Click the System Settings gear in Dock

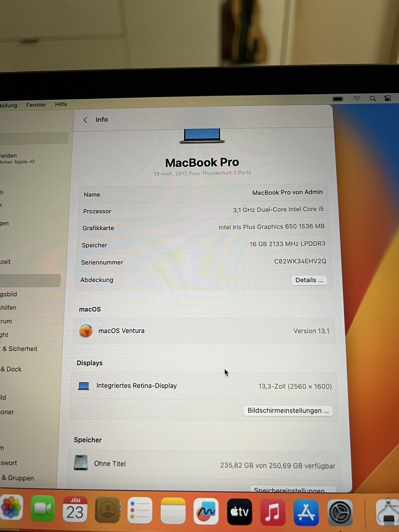pyautogui.click(x=340, y=513)
